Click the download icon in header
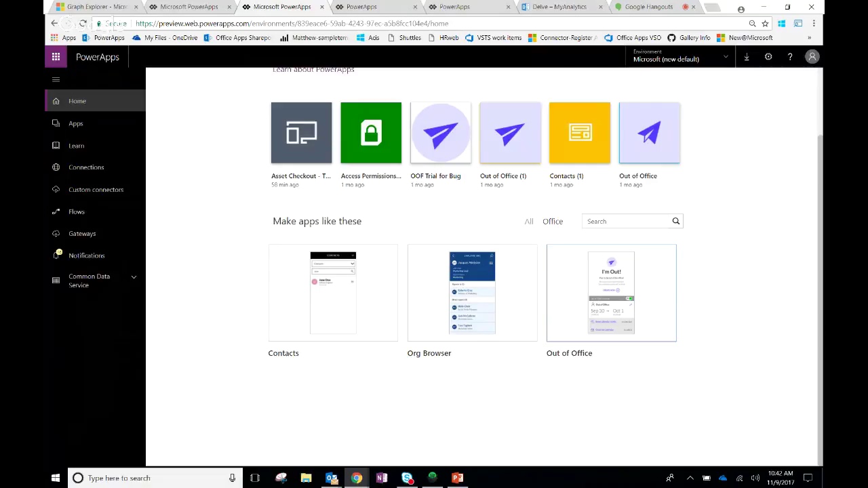The height and width of the screenshot is (488, 868). coord(747,57)
